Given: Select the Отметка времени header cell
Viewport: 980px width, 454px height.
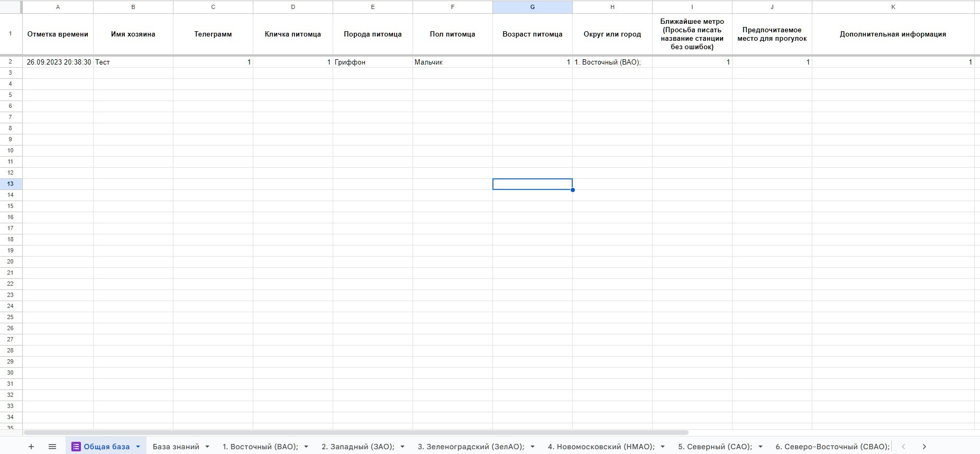Looking at the screenshot, I should [x=58, y=34].
